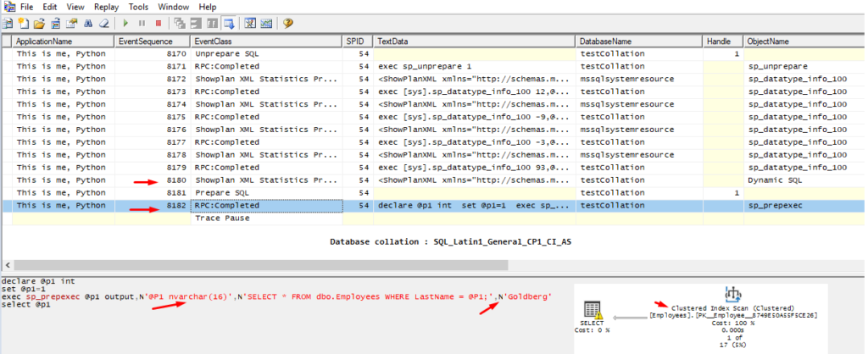Click the sp_prepexec ObjectName cell

(804, 206)
